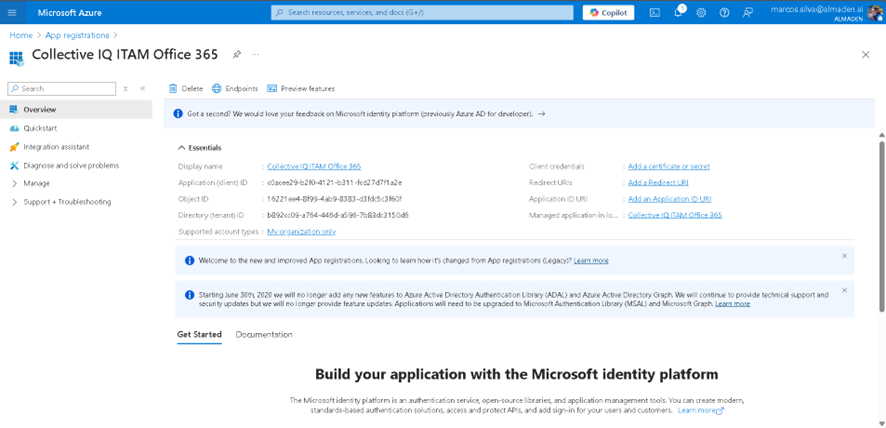Go to App registrations breadcrumb
Image resolution: width=886 pixels, height=428 pixels.
click(77, 35)
